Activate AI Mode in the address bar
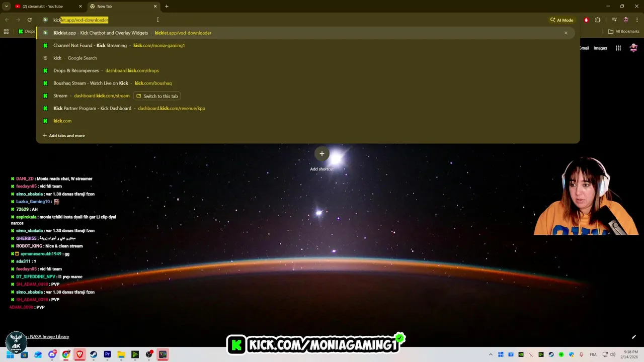 (x=561, y=20)
